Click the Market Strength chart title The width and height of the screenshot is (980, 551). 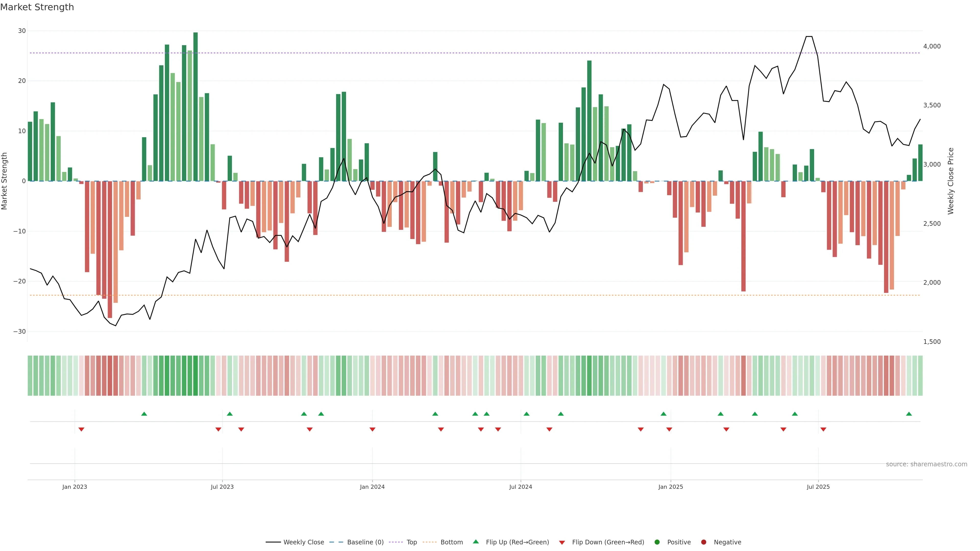point(37,7)
